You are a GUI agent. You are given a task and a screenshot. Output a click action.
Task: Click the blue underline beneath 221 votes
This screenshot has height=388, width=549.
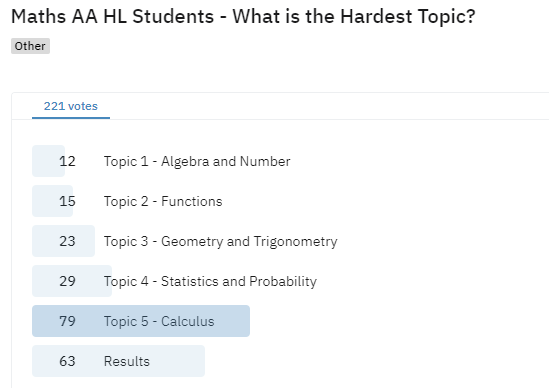click(71, 118)
